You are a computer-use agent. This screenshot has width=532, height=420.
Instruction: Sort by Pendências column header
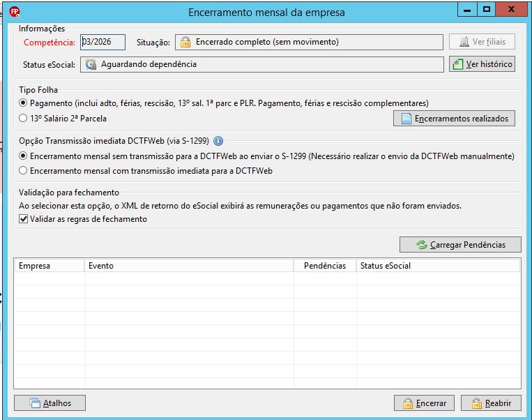pos(325,266)
